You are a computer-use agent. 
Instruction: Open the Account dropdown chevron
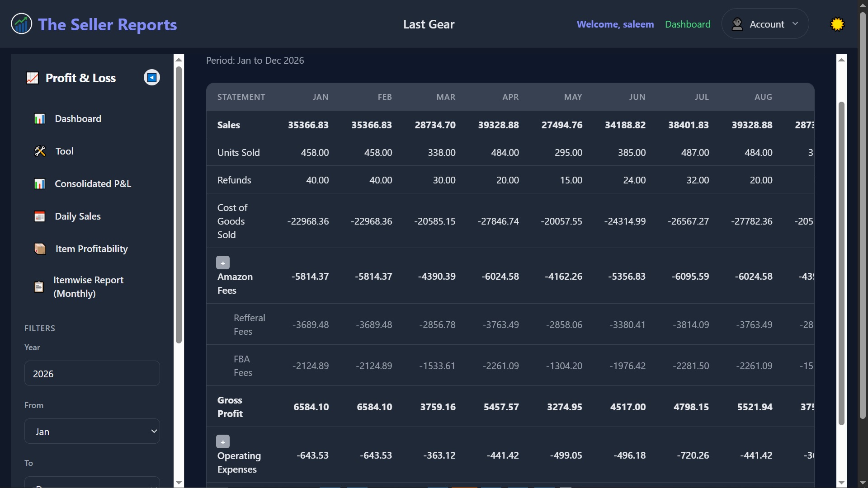click(x=795, y=24)
